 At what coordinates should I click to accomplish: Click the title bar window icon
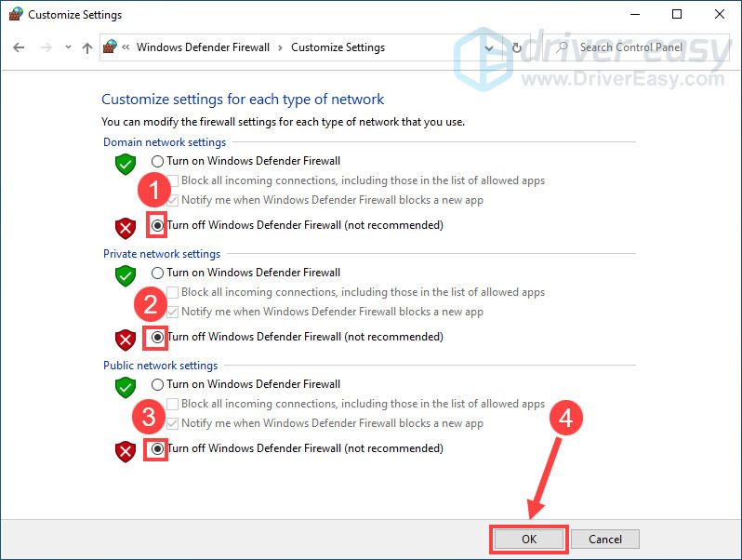pos(15,15)
